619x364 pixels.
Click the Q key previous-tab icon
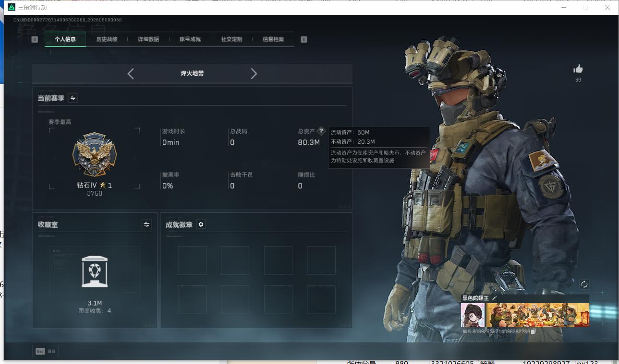(x=35, y=39)
